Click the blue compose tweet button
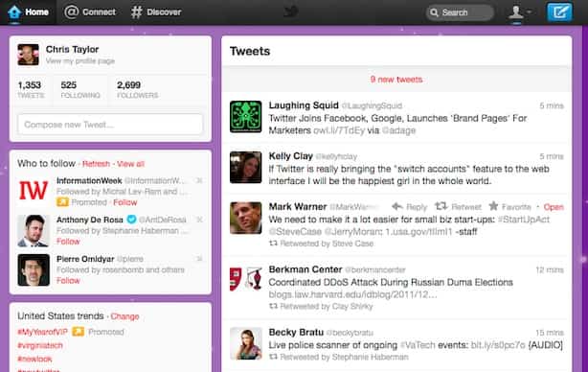This screenshot has width=588, height=372. 559,12
